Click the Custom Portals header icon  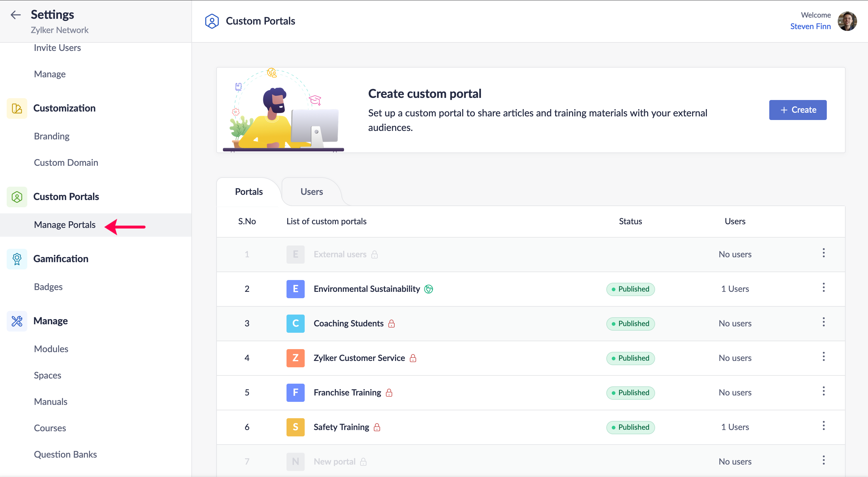click(x=212, y=21)
